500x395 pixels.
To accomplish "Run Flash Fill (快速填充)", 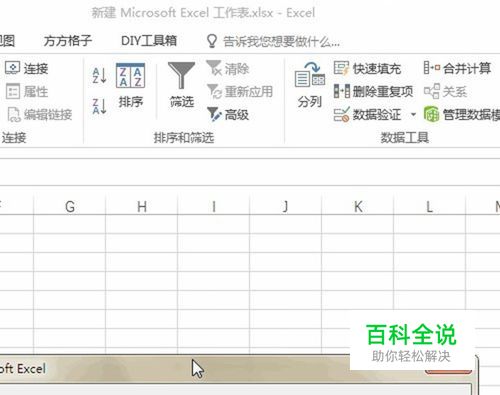I will [x=367, y=68].
